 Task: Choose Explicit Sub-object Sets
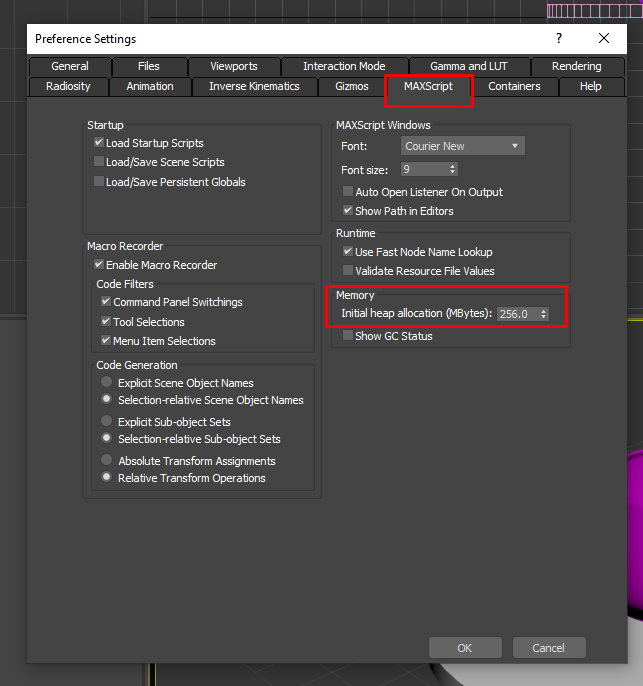coord(106,421)
